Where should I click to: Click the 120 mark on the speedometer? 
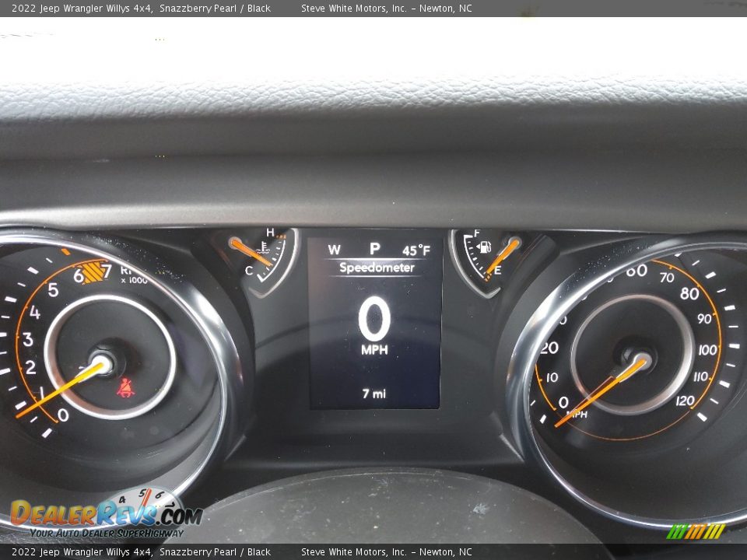(x=685, y=401)
